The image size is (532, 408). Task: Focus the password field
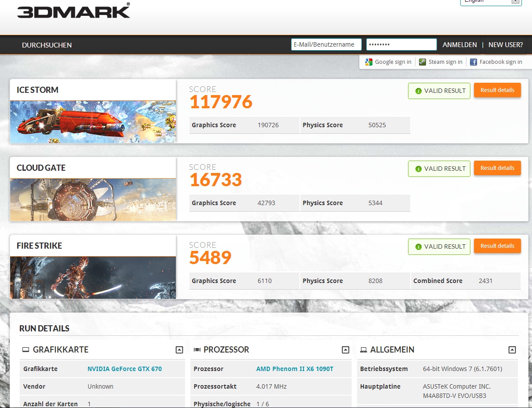[401, 44]
